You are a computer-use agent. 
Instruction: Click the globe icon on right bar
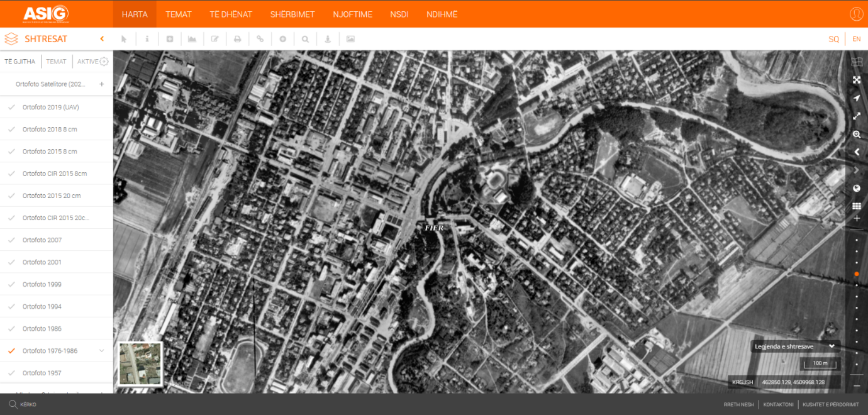click(856, 189)
